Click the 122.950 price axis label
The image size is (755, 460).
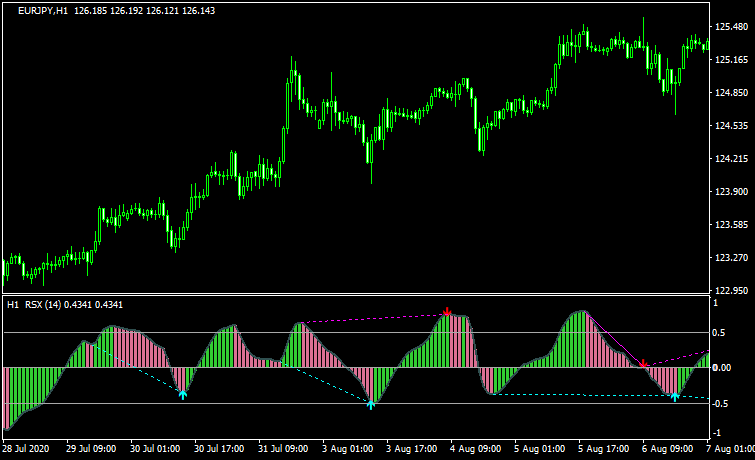click(732, 291)
